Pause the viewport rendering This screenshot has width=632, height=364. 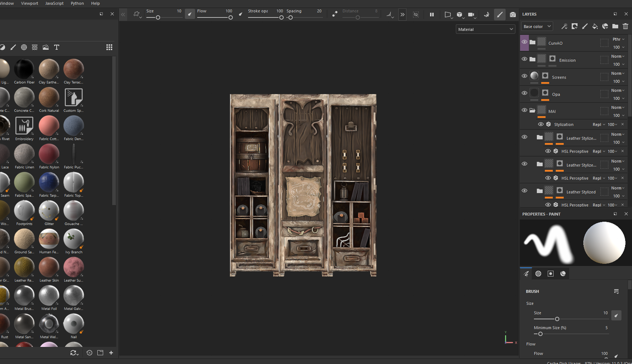tap(432, 15)
